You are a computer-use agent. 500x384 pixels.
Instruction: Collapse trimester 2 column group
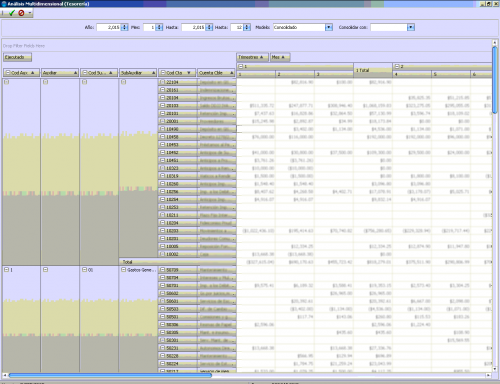(397, 67)
